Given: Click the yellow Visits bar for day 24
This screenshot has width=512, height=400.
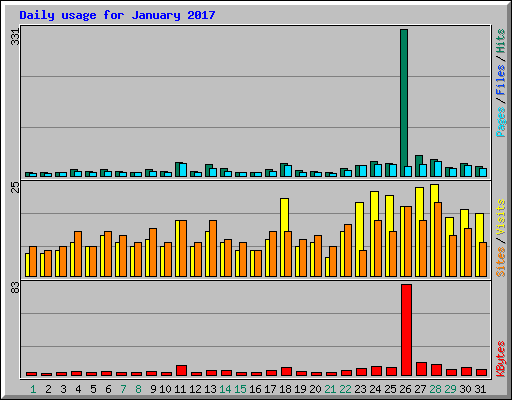Looking at the screenshot, I should click(374, 206).
